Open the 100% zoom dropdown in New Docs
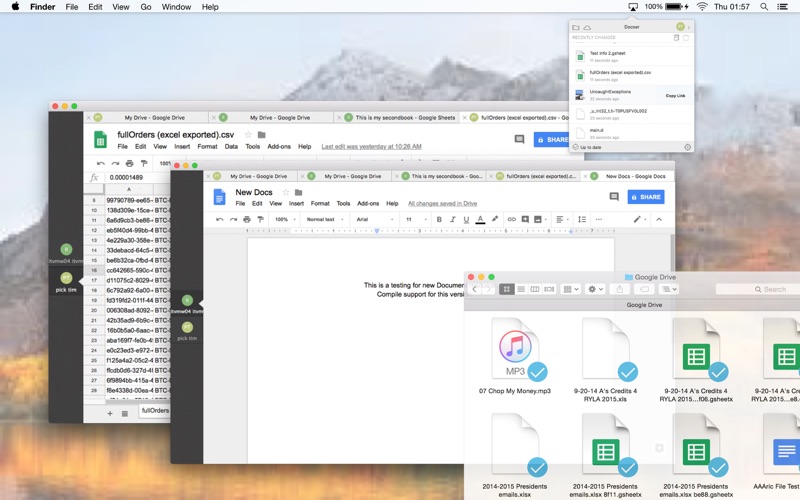The width and height of the screenshot is (800, 500). click(285, 219)
